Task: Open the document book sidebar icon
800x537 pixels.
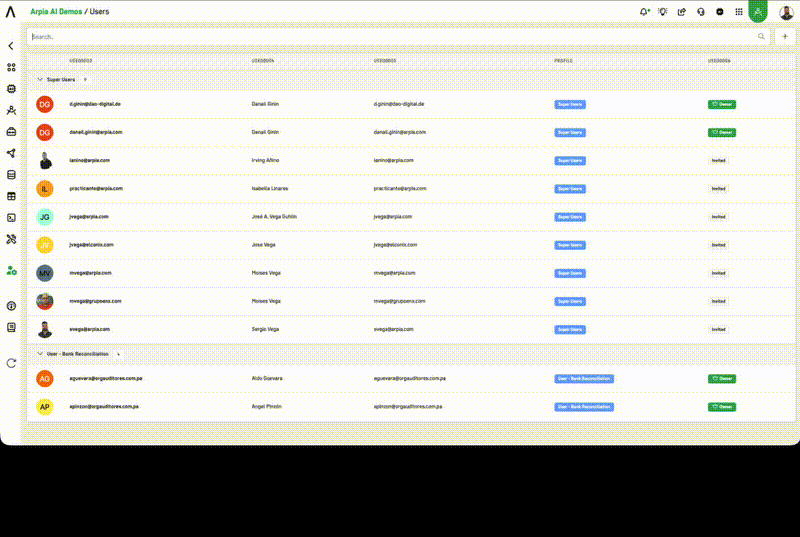Action: tap(11, 327)
